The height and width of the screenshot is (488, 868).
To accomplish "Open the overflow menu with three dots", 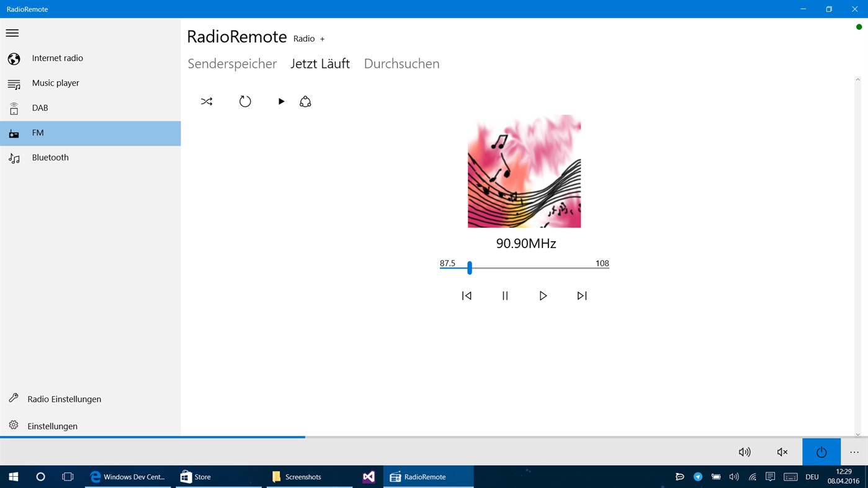I will click(x=854, y=451).
